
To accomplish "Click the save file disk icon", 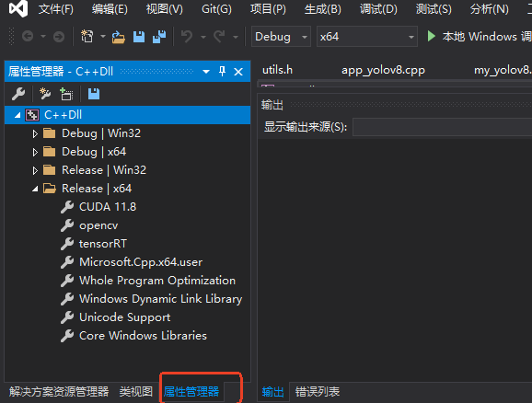I will (139, 37).
